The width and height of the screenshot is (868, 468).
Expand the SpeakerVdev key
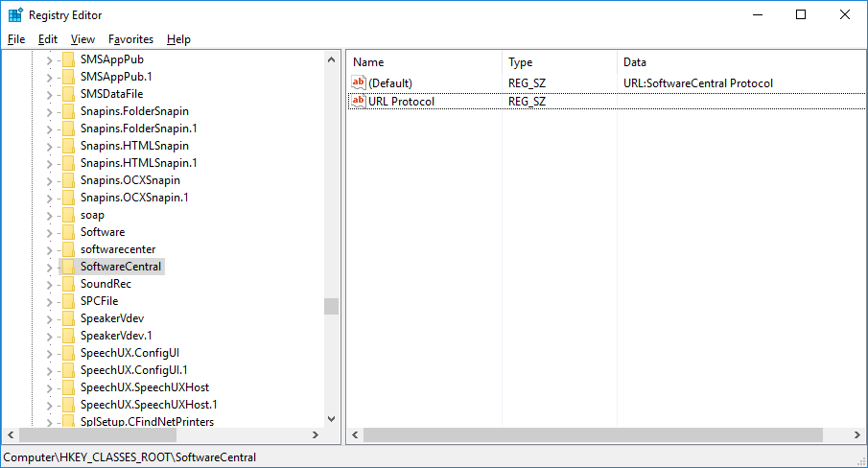[x=50, y=318]
